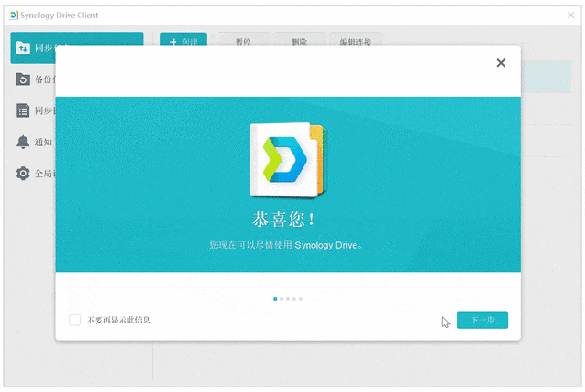Jump to the second pagination dot
Viewport: 585px width, 392px height.
click(282, 299)
